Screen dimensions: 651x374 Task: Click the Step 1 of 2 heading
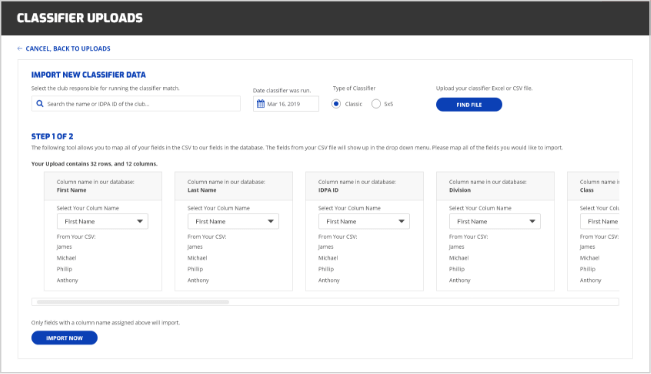52,136
